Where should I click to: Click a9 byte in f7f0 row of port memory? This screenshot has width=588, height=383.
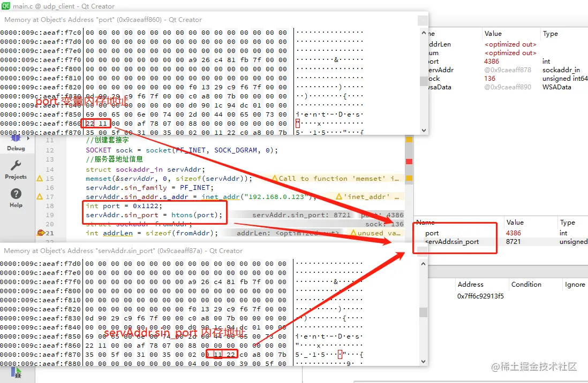tap(193, 59)
